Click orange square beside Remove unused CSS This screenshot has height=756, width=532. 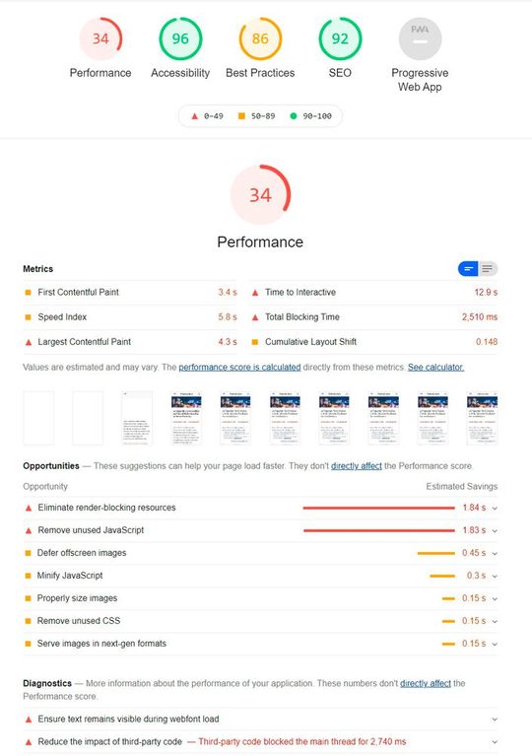pyautogui.click(x=28, y=621)
